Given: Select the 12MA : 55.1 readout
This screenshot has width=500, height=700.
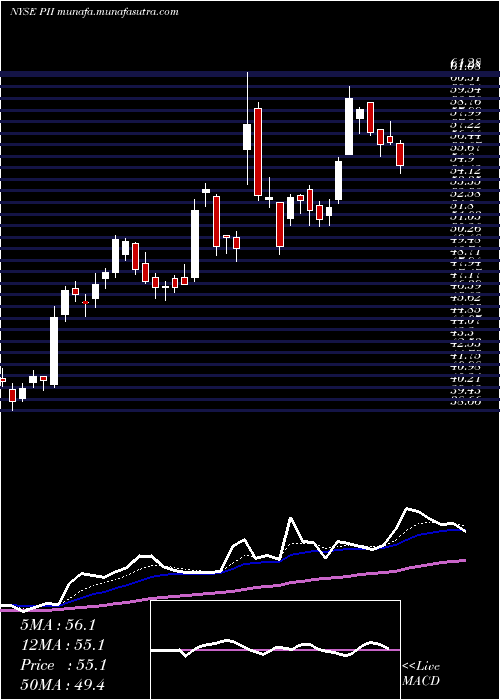Looking at the screenshot, I should [x=62, y=645].
